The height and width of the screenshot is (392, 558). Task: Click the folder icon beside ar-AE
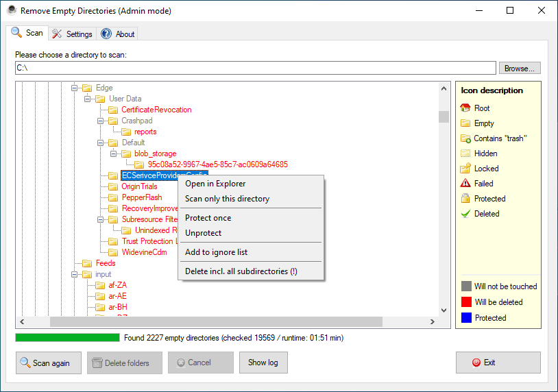tap(100, 296)
